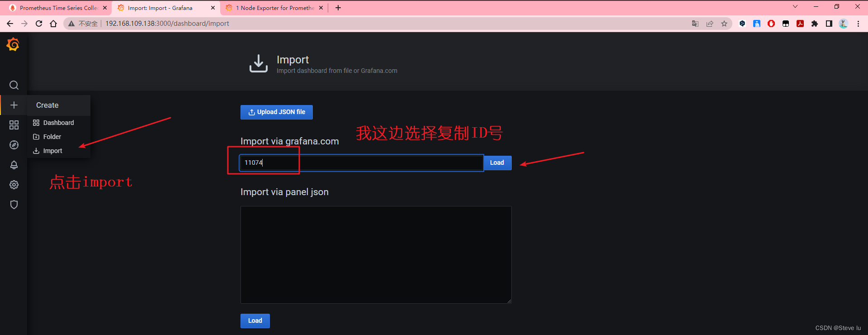Toggle the browser side panel icon

click(829, 24)
